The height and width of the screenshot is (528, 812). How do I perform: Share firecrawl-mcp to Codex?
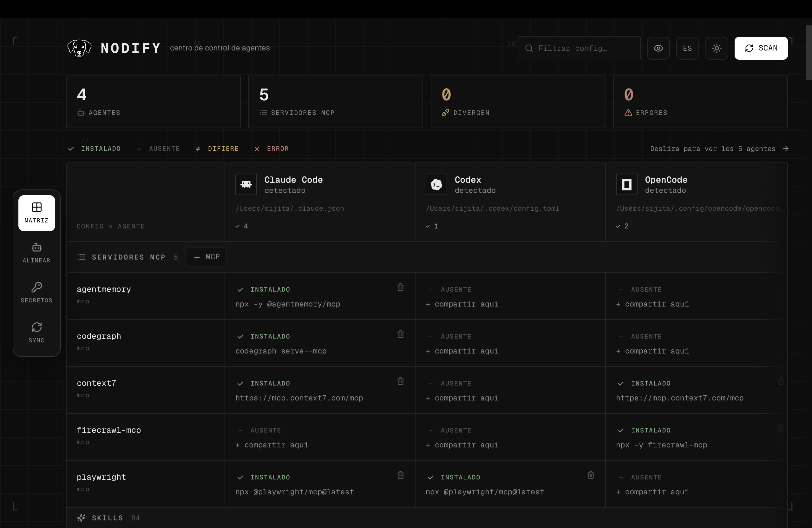click(x=462, y=445)
